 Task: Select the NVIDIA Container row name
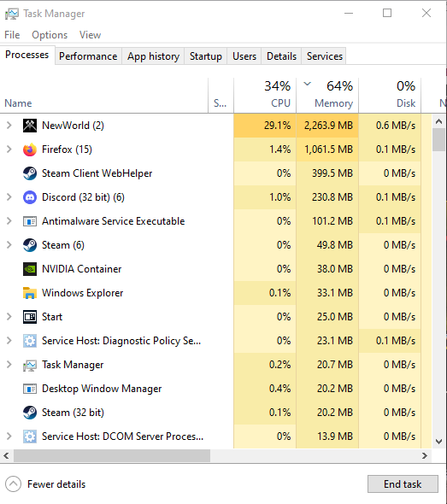(x=82, y=269)
